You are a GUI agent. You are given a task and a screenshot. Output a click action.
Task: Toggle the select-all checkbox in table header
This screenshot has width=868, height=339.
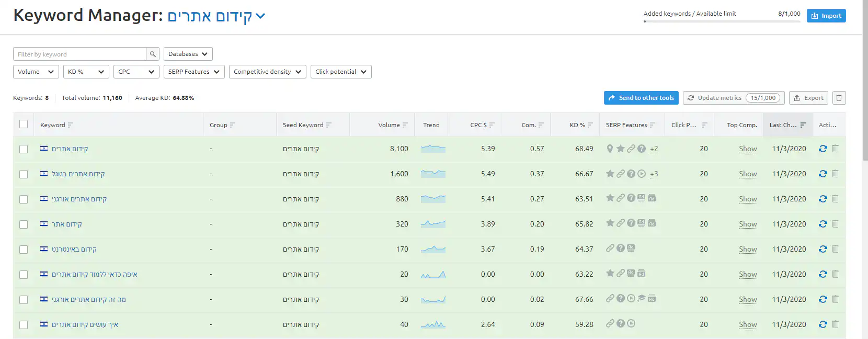[x=24, y=125]
